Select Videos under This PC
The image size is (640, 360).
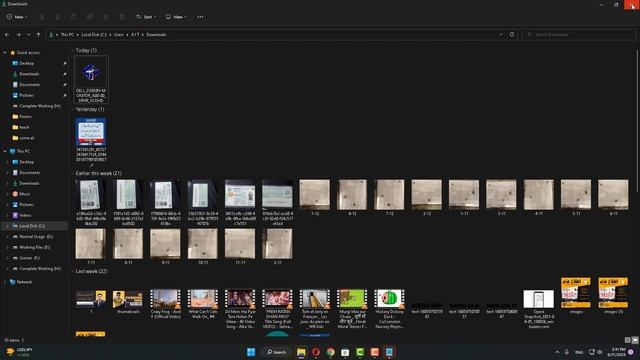point(25,215)
